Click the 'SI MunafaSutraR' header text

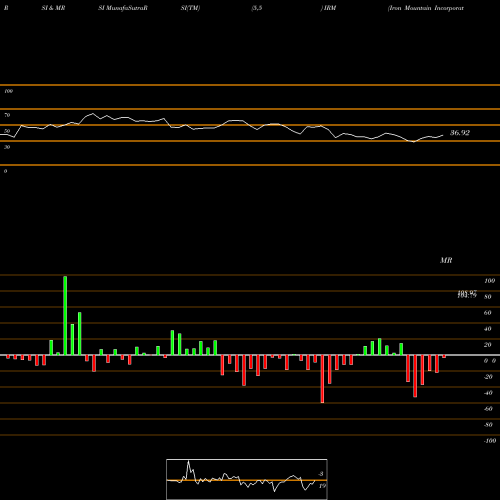tap(123, 8)
